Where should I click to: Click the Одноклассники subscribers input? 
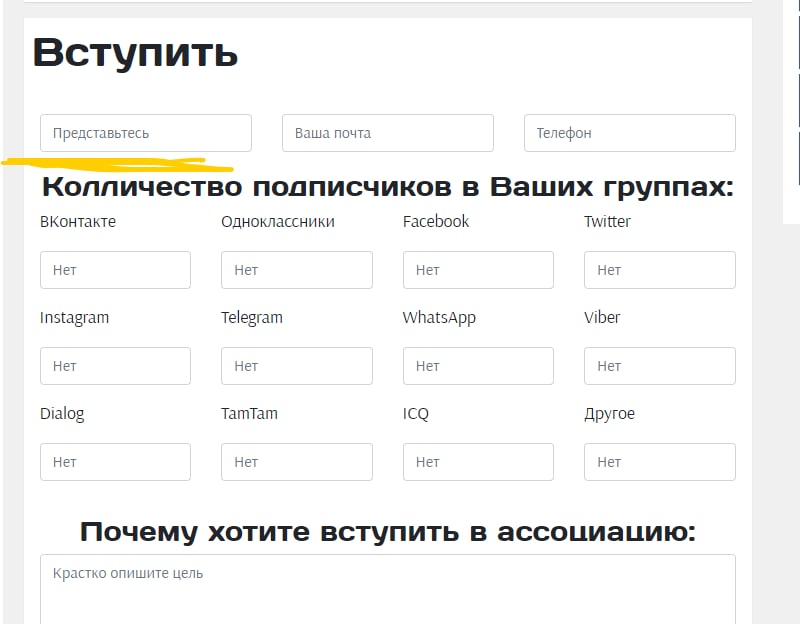click(x=297, y=270)
